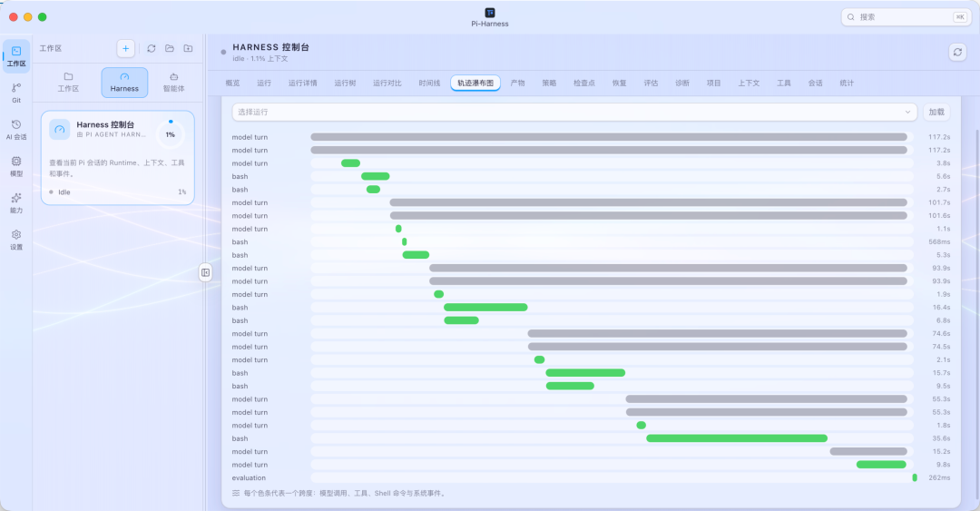Image resolution: width=980 pixels, height=511 pixels.
Task: Switch to the 检查点 tab
Action: (584, 84)
